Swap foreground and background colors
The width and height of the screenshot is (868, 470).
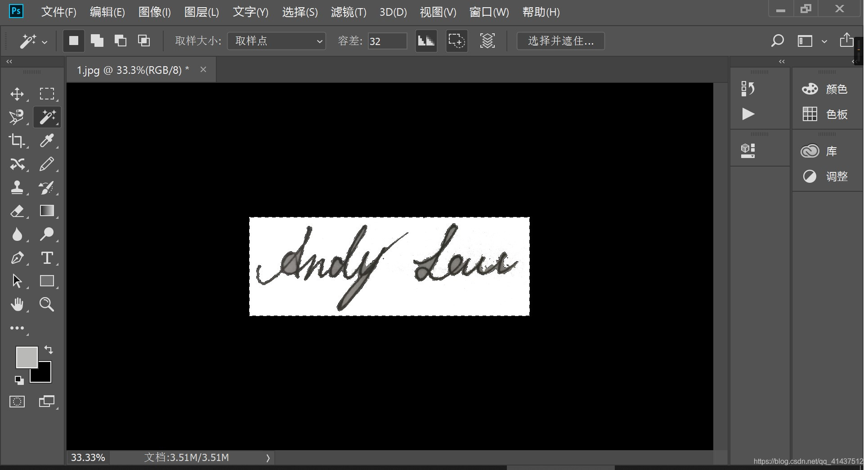click(x=49, y=350)
